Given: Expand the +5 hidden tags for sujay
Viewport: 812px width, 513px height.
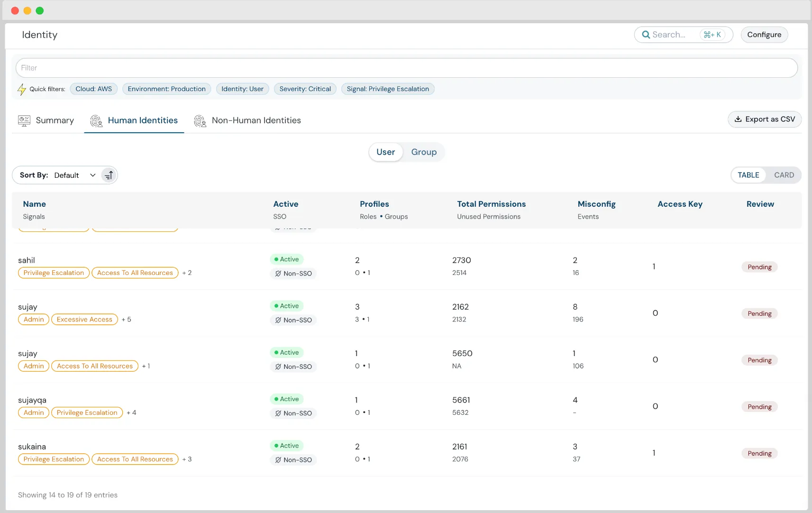Looking at the screenshot, I should point(126,319).
